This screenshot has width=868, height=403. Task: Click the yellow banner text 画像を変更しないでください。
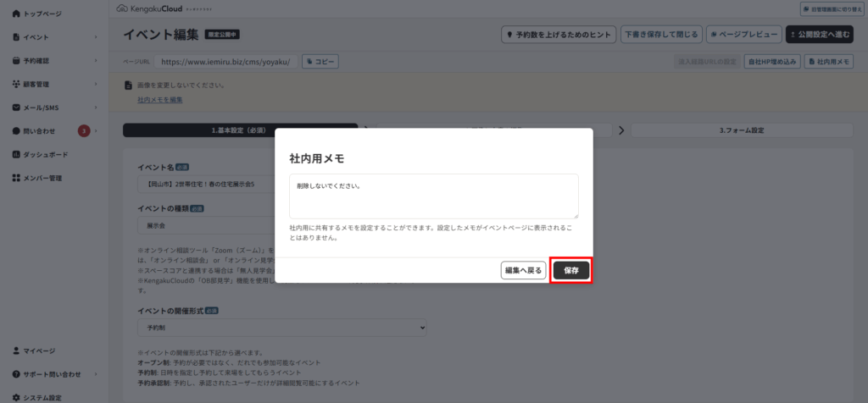coord(181,86)
